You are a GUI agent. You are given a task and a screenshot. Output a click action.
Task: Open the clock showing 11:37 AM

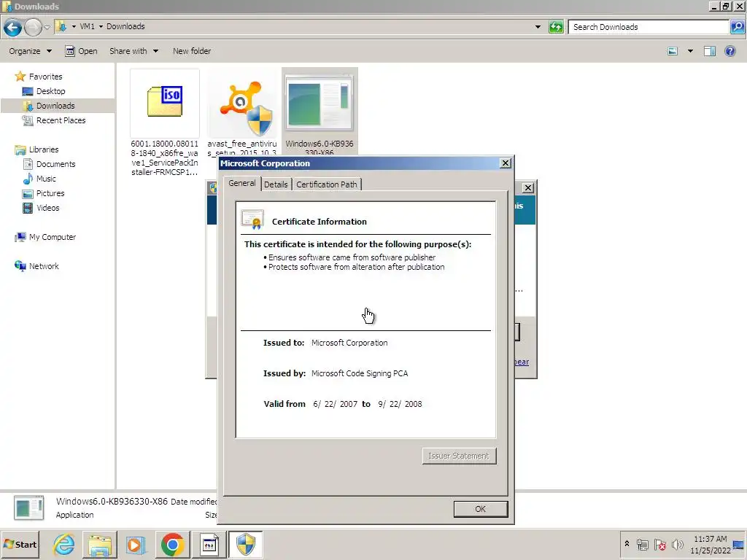point(711,544)
